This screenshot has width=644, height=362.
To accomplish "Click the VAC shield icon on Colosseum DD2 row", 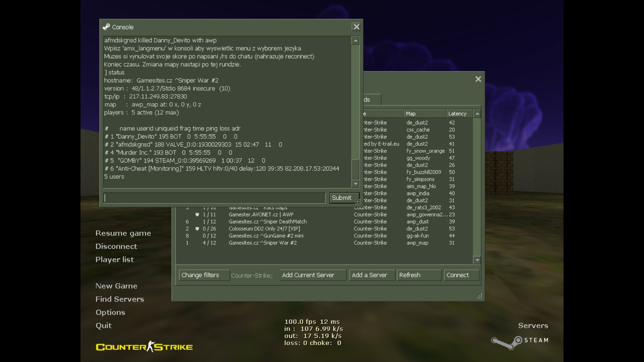I will (197, 229).
